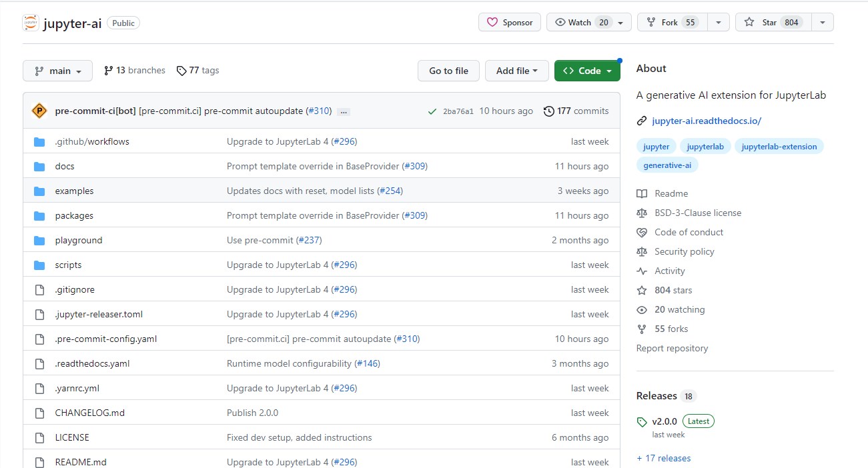Open the Fork options dropdown arrow
The width and height of the screenshot is (868, 468).
719,22
